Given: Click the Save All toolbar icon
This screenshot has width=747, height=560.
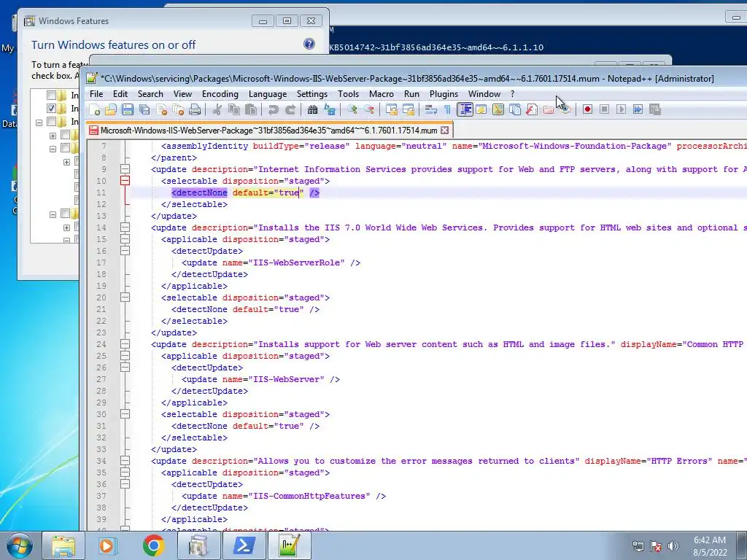Looking at the screenshot, I should 144,110.
